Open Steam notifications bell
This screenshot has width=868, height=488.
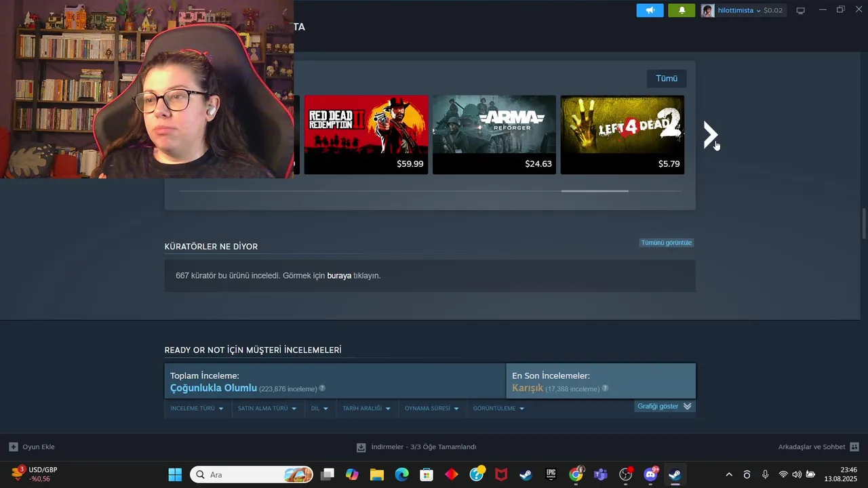pos(682,10)
